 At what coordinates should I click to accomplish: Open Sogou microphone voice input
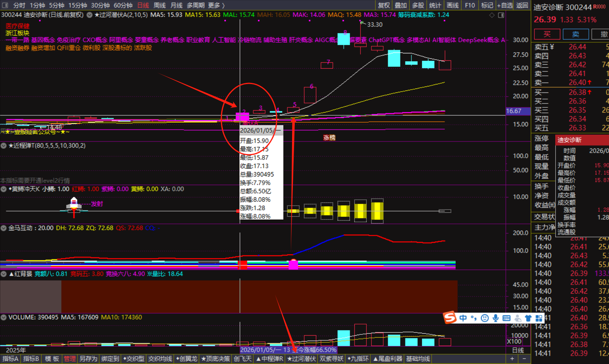[496, 318]
